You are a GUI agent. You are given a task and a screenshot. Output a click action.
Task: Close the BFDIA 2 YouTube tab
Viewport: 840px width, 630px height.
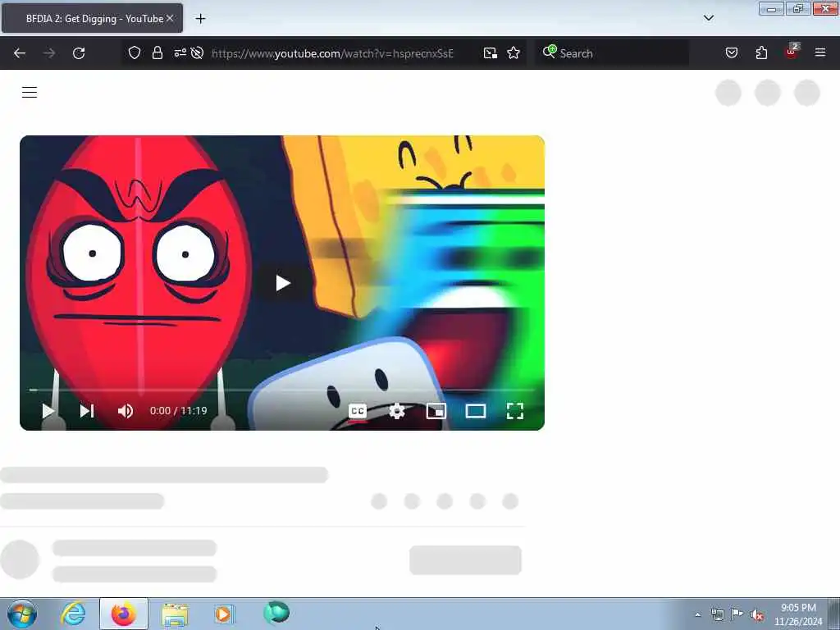coord(170,18)
